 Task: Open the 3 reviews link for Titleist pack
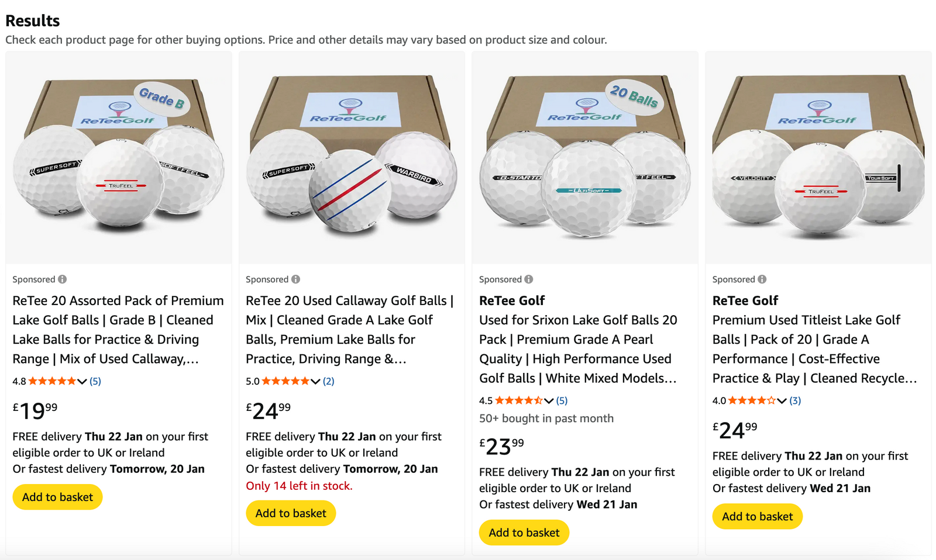click(795, 400)
